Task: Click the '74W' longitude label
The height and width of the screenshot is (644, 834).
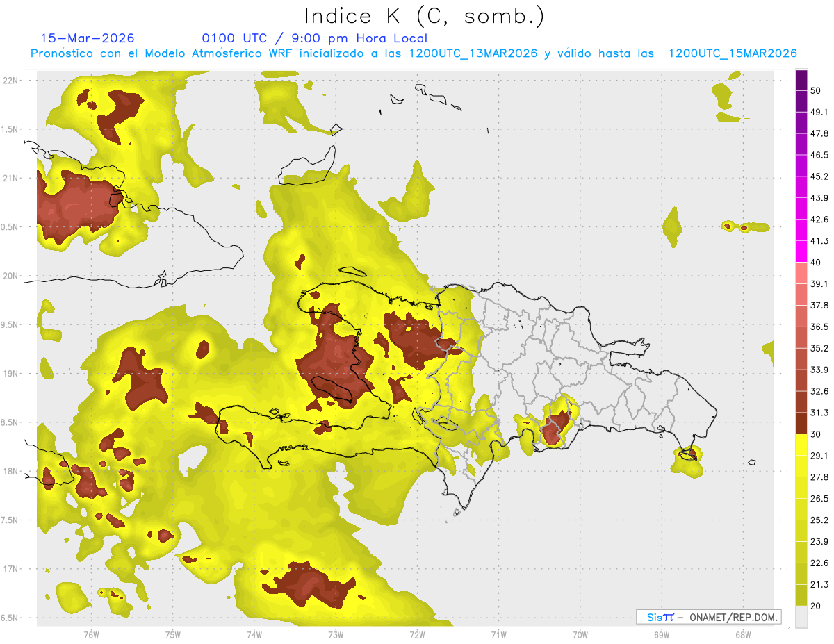Action: coord(254,634)
